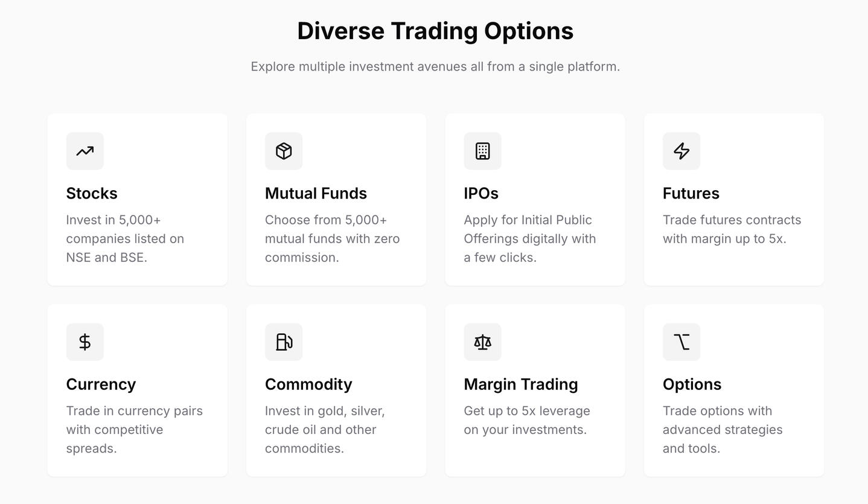Click the Currency dollar sign icon

tap(85, 342)
